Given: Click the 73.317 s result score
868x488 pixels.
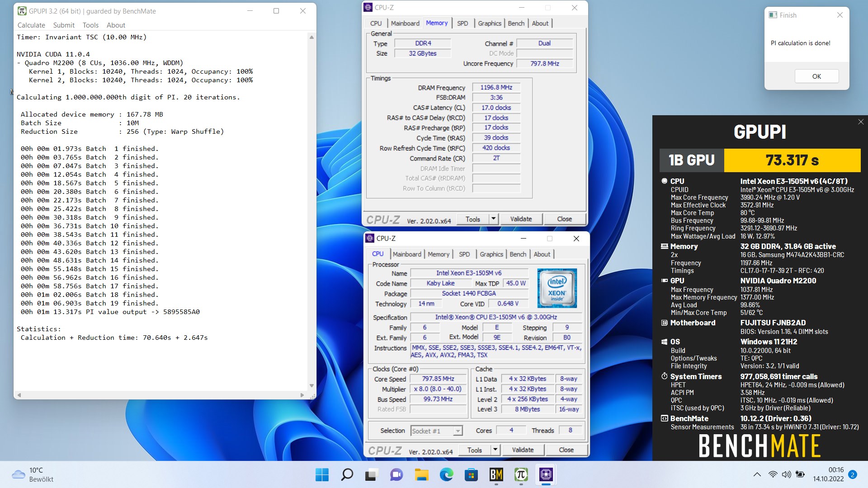Looking at the screenshot, I should click(792, 160).
